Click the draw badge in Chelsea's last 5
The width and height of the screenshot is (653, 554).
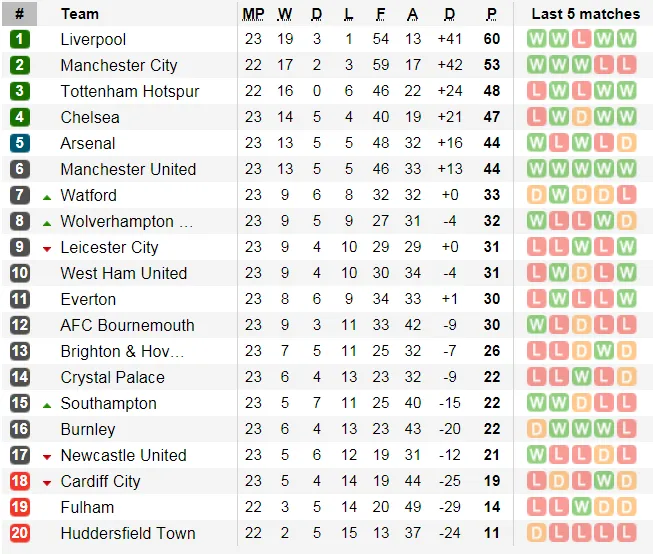coord(581,117)
